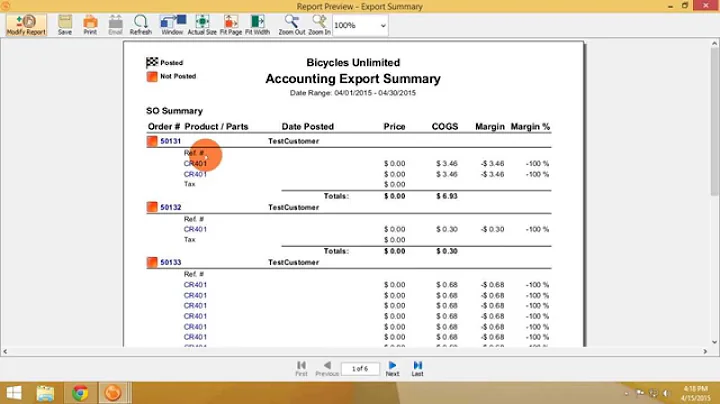Click the $ 6.93 COGS total
The image size is (720, 404).
pyautogui.click(x=447, y=196)
